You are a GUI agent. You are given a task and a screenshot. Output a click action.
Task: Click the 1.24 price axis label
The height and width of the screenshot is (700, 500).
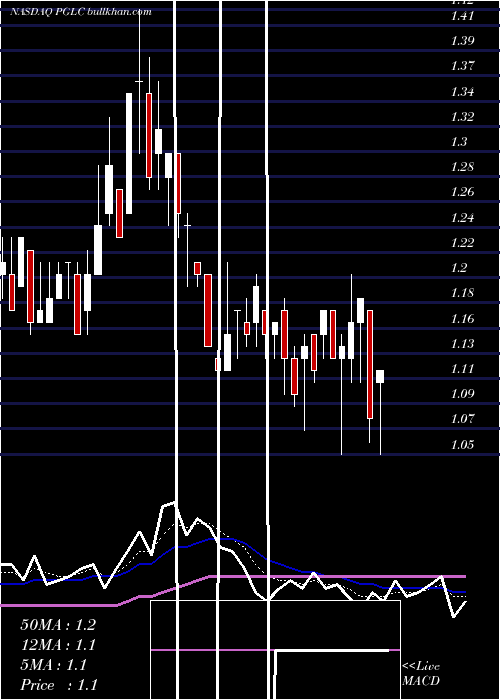coord(462,217)
